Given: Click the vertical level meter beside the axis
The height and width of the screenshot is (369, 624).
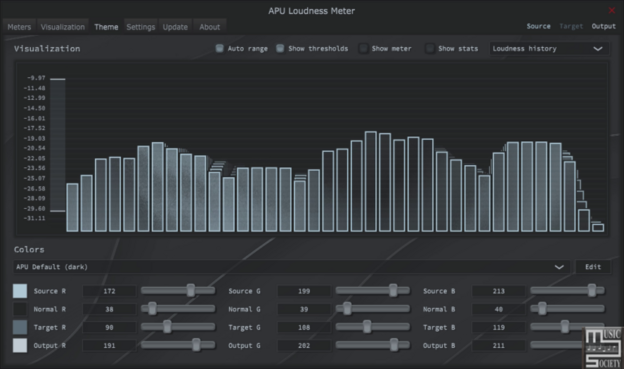Looking at the screenshot, I should 58,145.
